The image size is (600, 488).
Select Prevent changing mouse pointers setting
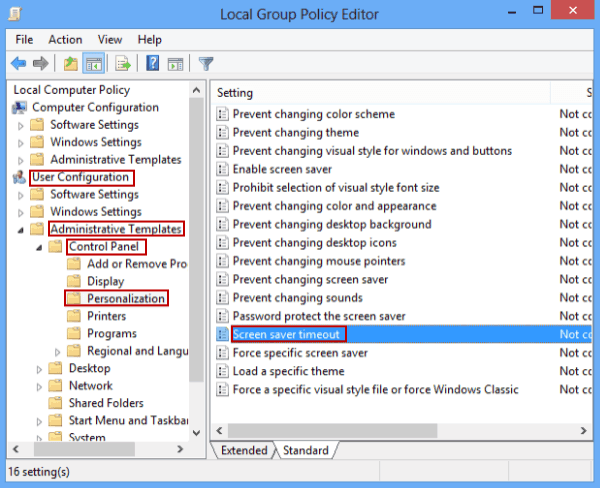coord(319,261)
